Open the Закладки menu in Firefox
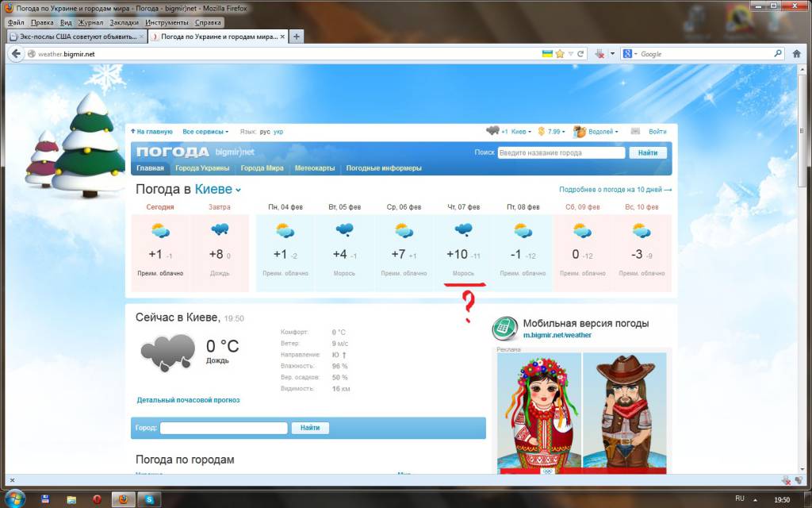Screen dimensions: 812x508 point(124,23)
